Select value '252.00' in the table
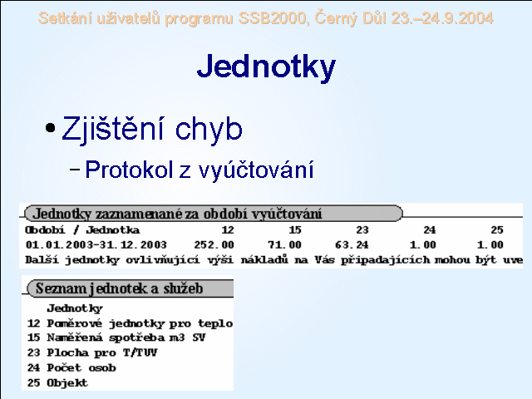The image size is (532, 399). coord(214,244)
